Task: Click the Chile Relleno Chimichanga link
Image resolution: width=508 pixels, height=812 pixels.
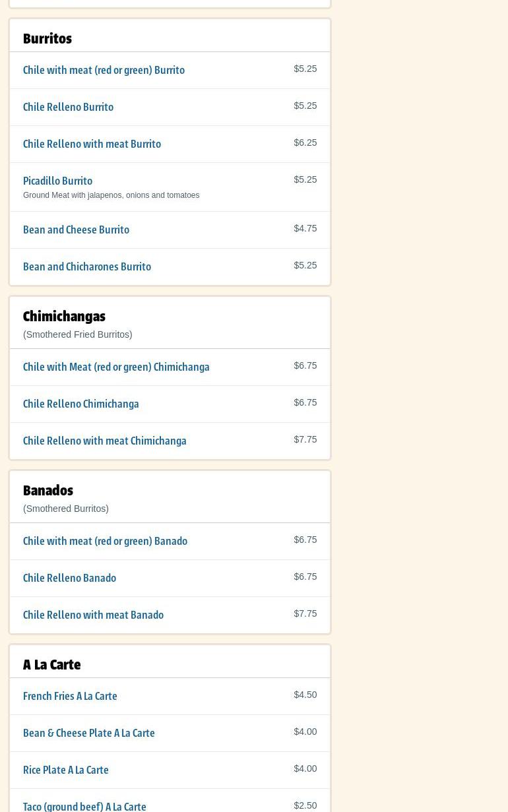Action: click(x=80, y=404)
